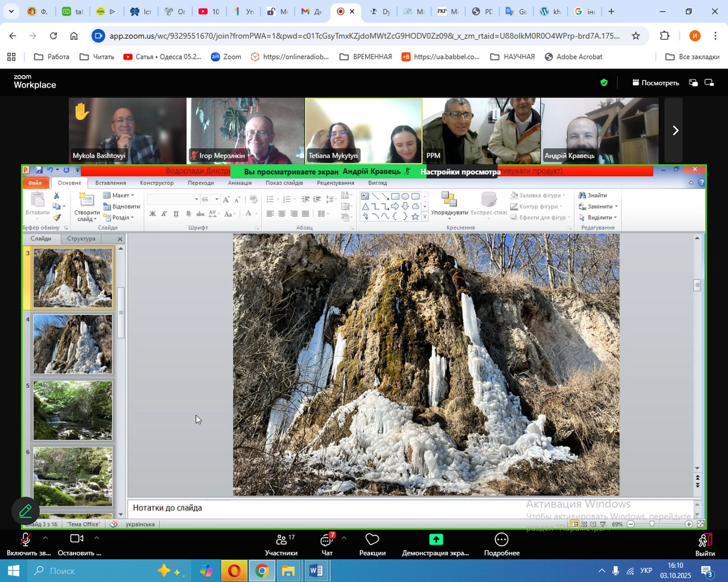This screenshot has height=582, width=728.
Task: Bookmark this page with the star
Action: (636, 36)
